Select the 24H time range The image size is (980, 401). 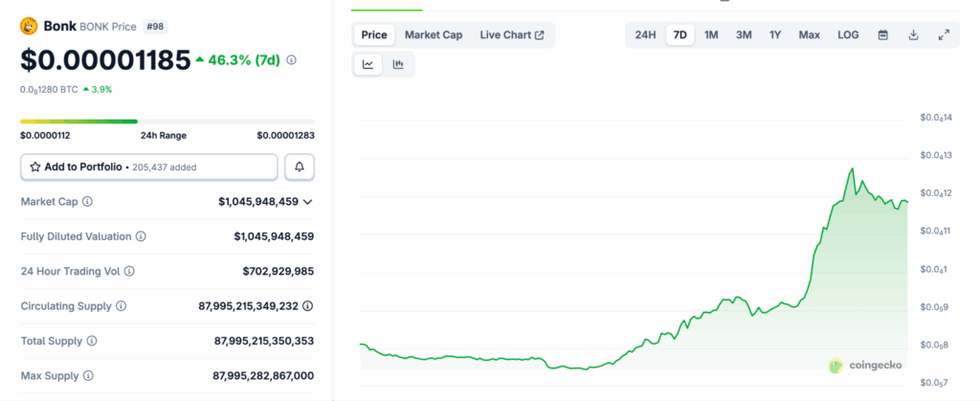[x=645, y=35]
